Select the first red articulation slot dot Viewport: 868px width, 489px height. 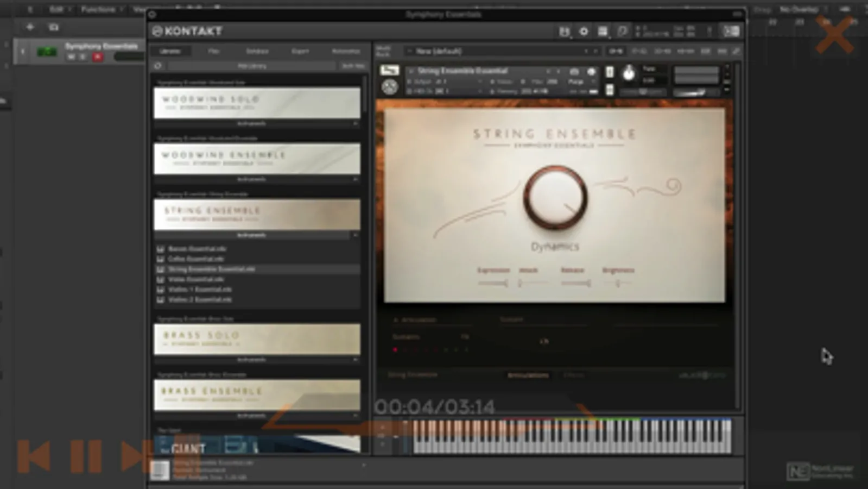[x=395, y=350]
